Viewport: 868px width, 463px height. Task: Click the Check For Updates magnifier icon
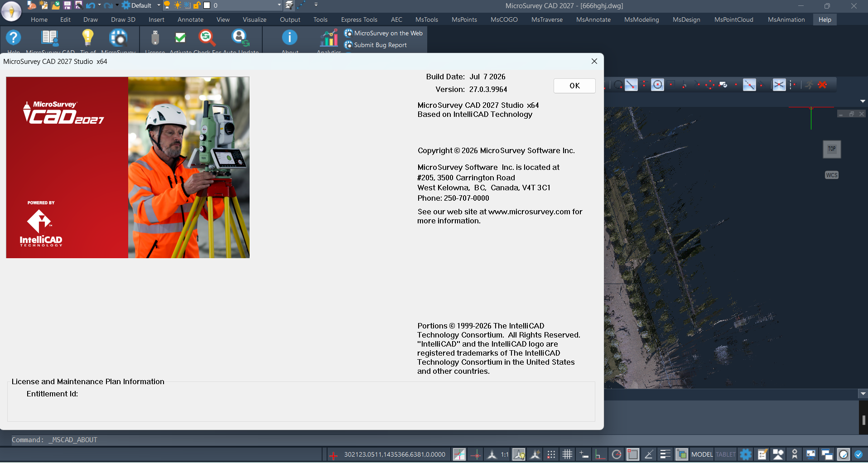207,38
